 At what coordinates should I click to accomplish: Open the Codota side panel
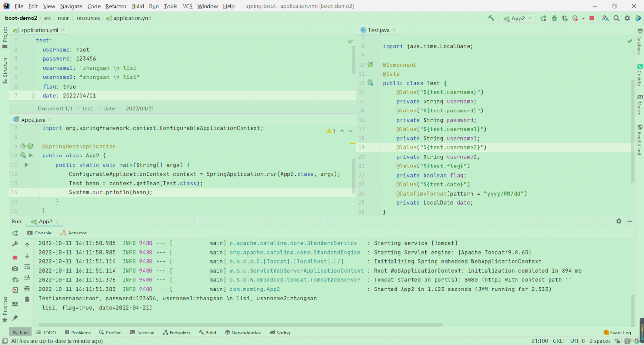click(x=639, y=74)
